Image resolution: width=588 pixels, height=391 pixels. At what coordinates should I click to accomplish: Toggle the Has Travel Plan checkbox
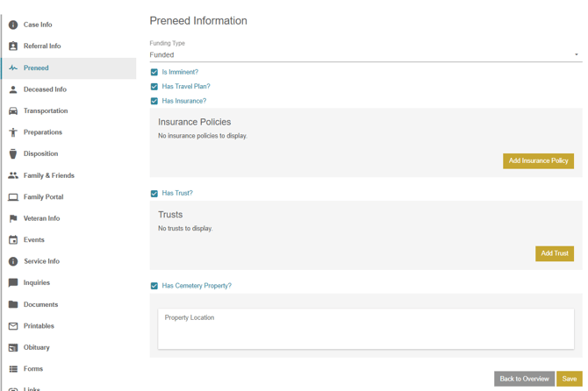pos(154,87)
